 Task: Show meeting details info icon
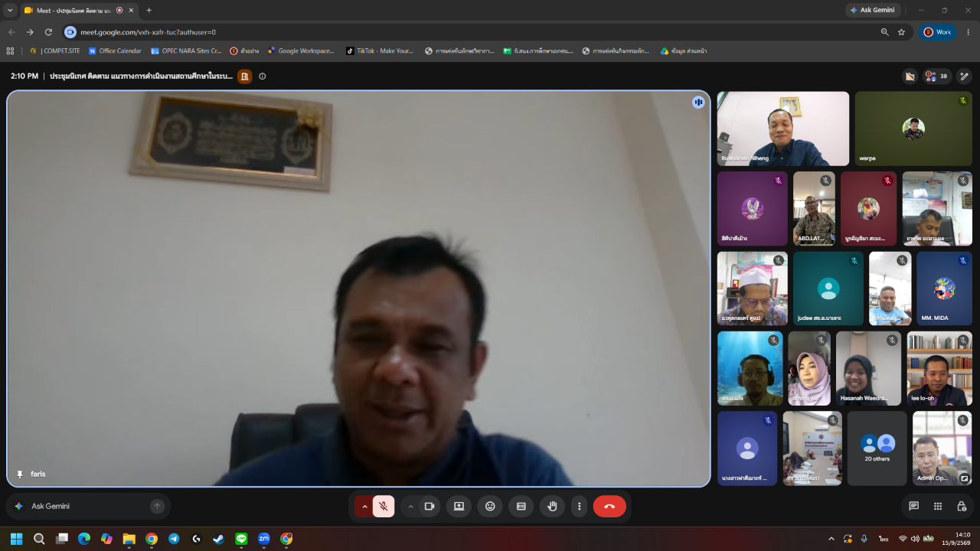263,76
